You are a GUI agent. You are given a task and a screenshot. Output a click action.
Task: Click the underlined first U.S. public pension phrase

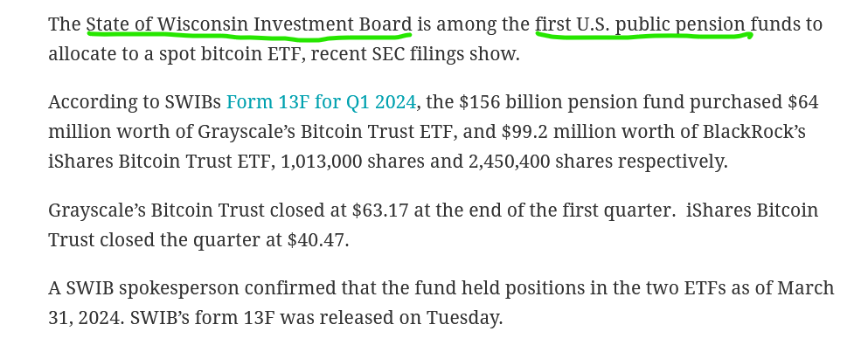[x=640, y=24]
